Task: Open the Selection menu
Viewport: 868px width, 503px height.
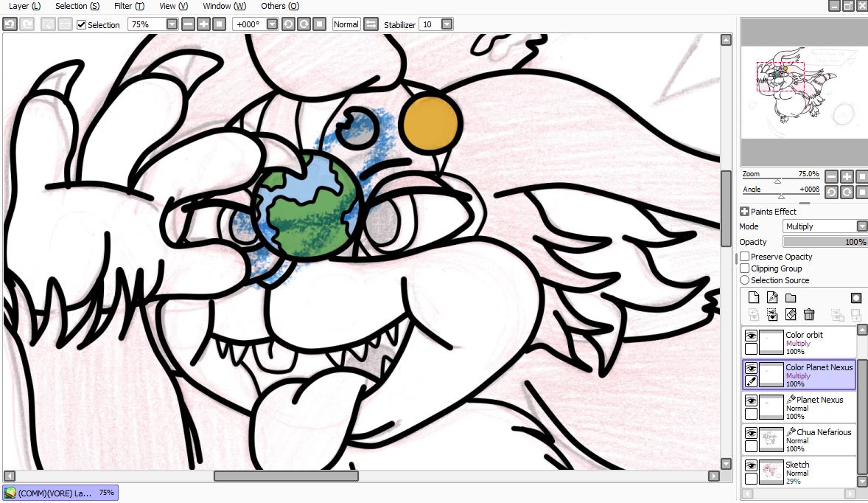Action: (x=77, y=6)
